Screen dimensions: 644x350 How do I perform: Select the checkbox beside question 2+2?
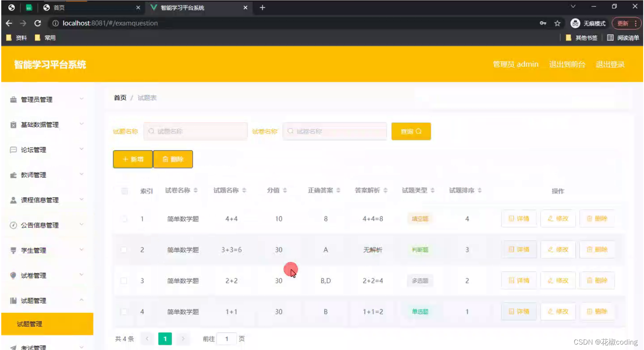(x=124, y=281)
